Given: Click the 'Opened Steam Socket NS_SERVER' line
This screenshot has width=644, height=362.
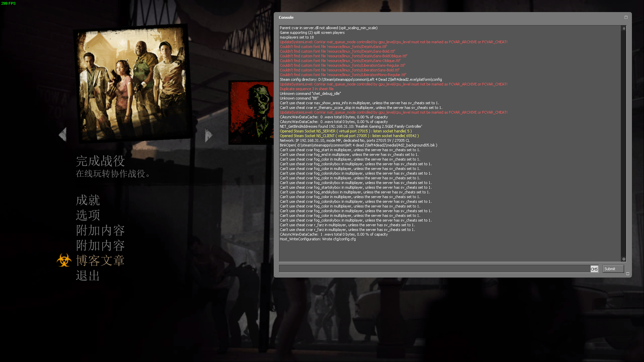Looking at the screenshot, I should pos(346,131).
